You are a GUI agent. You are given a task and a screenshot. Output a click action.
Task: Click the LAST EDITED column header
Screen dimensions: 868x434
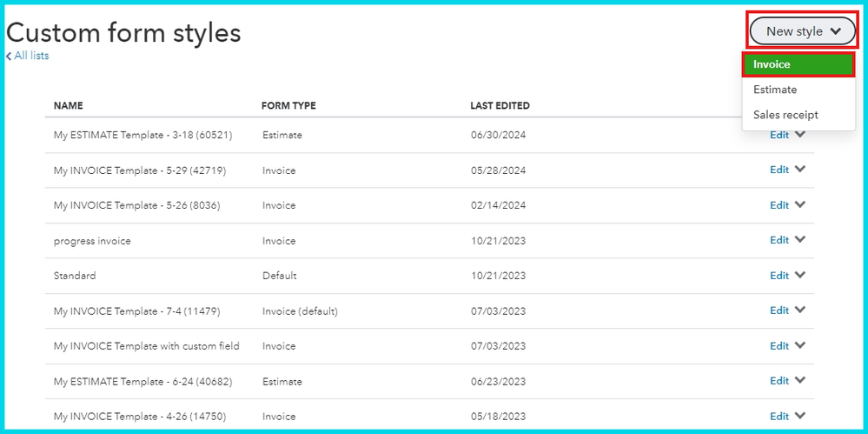click(x=500, y=106)
